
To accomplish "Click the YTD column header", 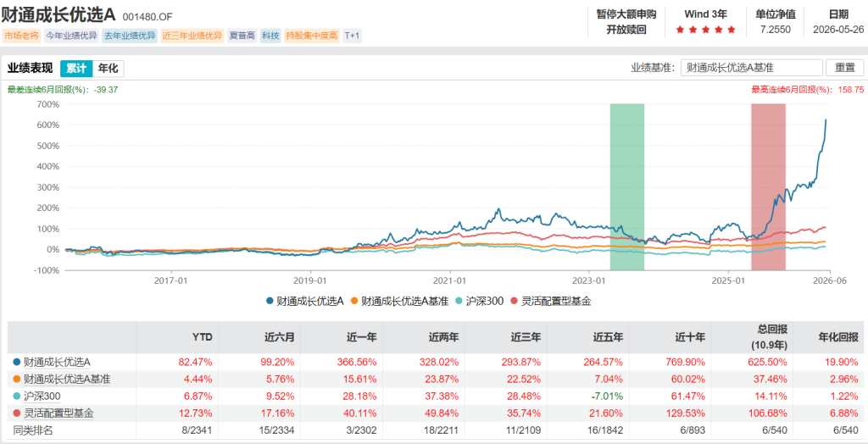I will [203, 337].
